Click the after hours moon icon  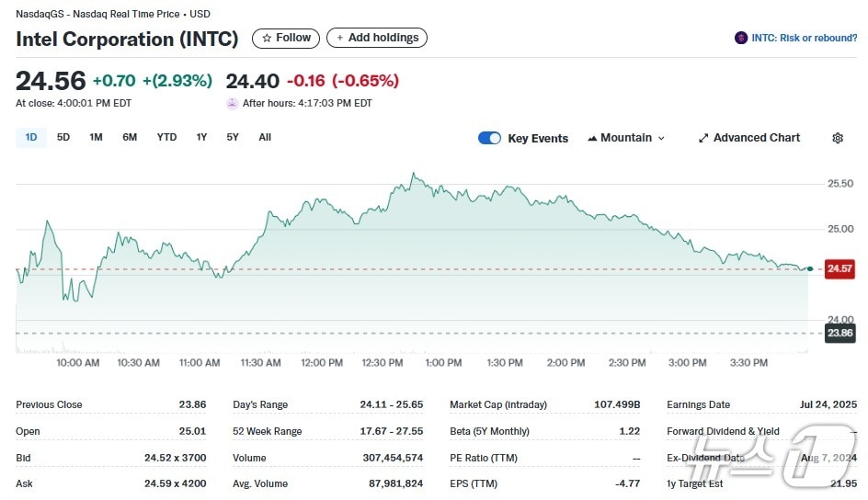click(232, 104)
